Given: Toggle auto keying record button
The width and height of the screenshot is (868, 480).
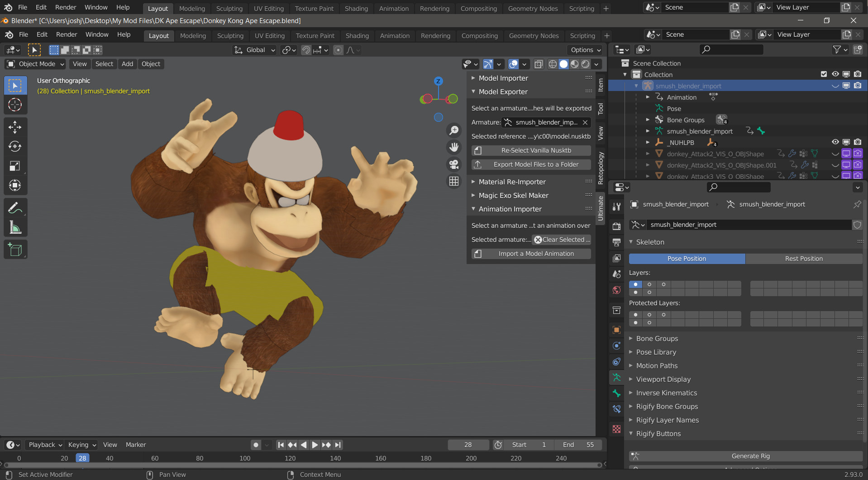Looking at the screenshot, I should [x=256, y=445].
